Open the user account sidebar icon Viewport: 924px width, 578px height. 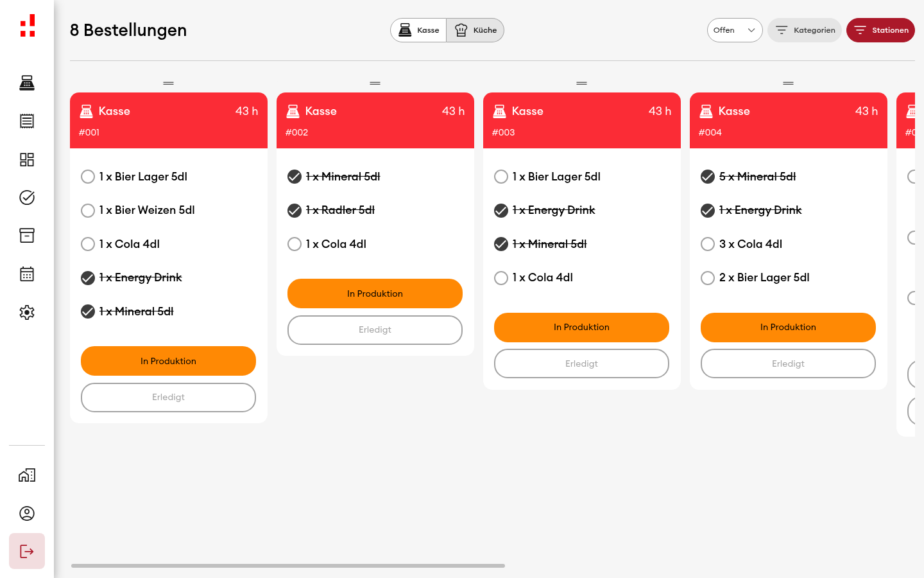27,514
